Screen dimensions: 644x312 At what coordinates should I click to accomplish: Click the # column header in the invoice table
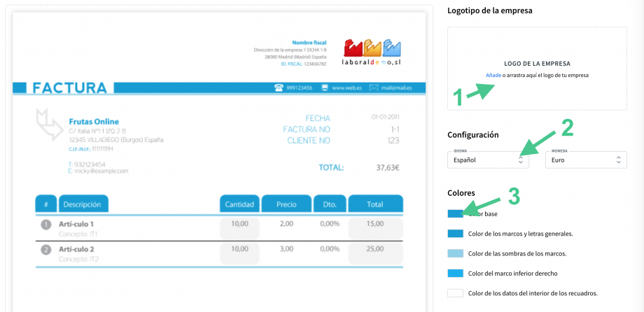pyautogui.click(x=45, y=204)
